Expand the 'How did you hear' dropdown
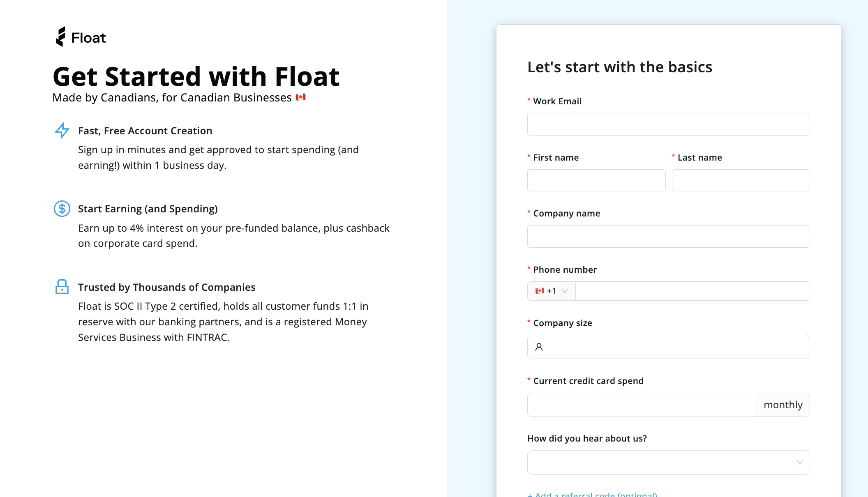 [x=668, y=462]
